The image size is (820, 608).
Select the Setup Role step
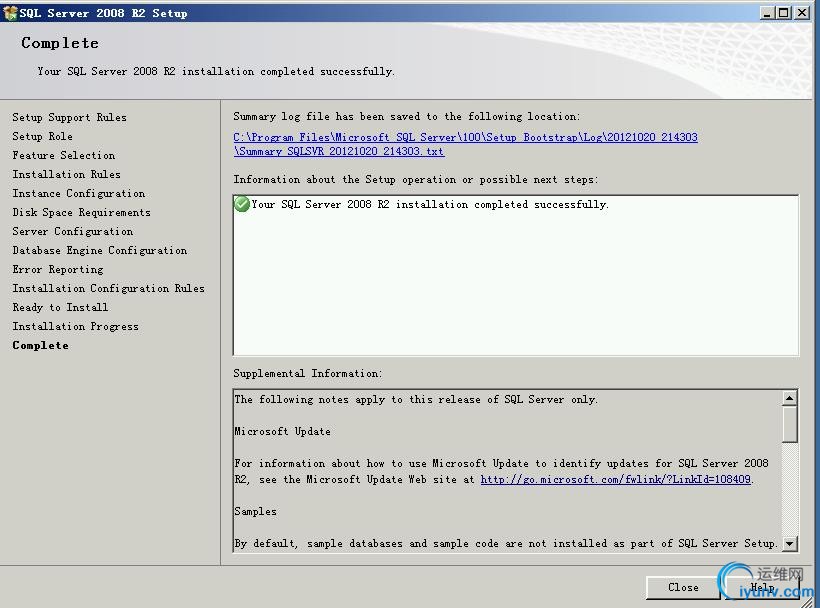click(42, 136)
